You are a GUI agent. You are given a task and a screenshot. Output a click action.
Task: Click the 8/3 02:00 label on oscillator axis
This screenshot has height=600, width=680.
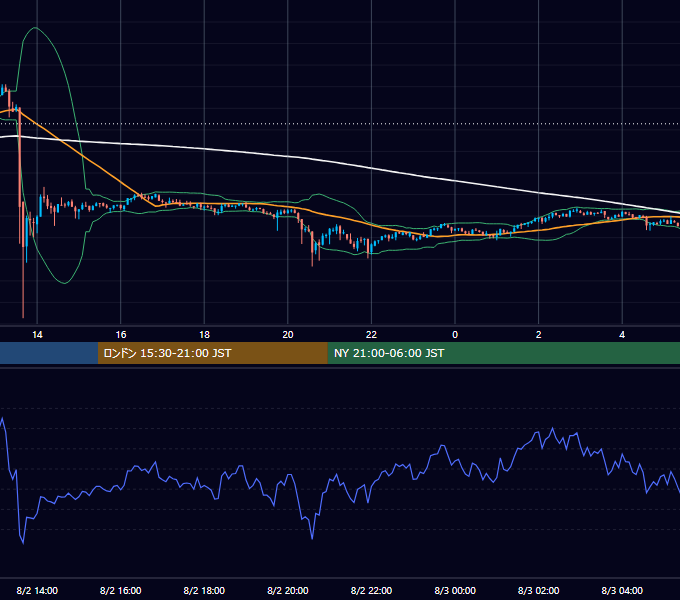[x=539, y=590]
